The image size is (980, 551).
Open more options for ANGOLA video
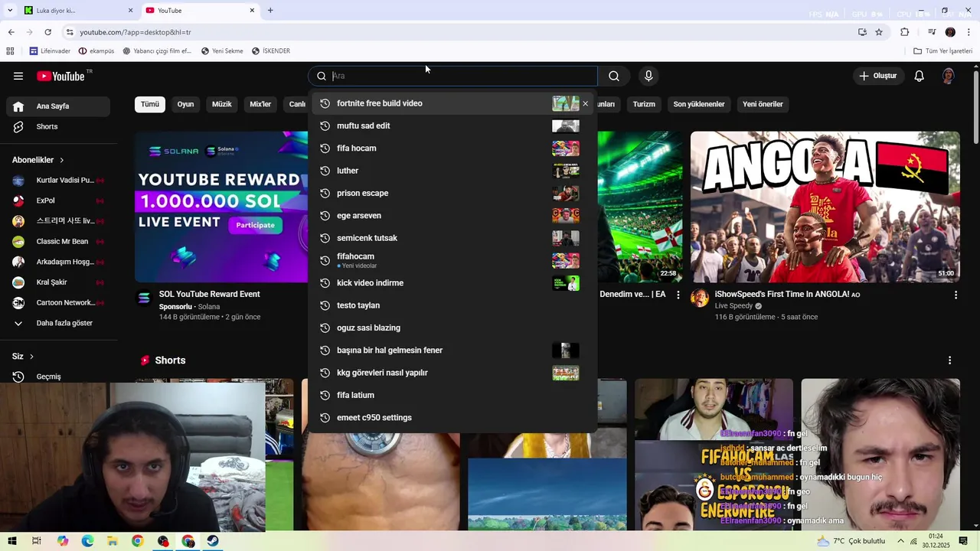tap(955, 295)
